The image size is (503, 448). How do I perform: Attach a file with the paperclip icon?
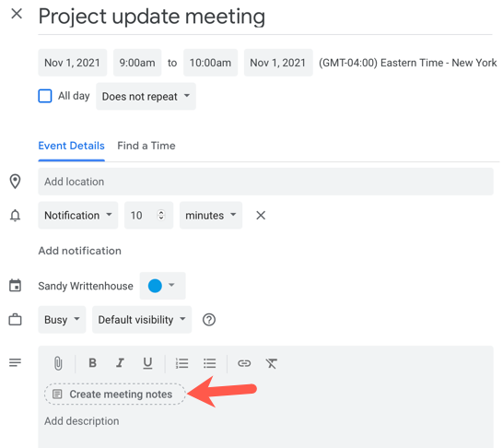point(58,363)
